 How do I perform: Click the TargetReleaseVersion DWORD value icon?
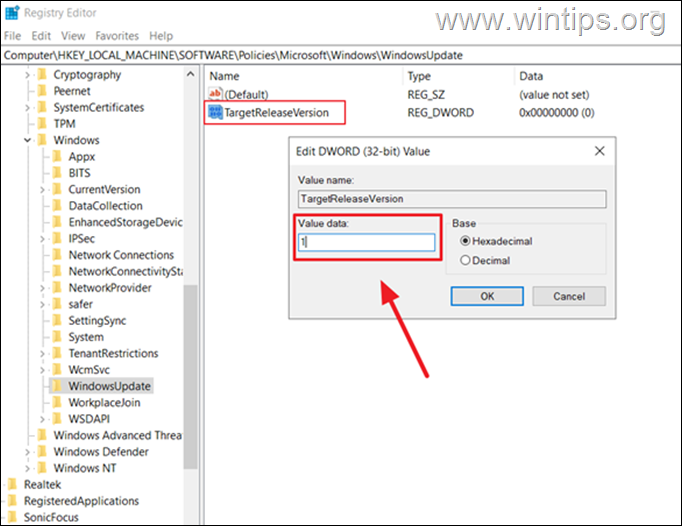click(215, 112)
